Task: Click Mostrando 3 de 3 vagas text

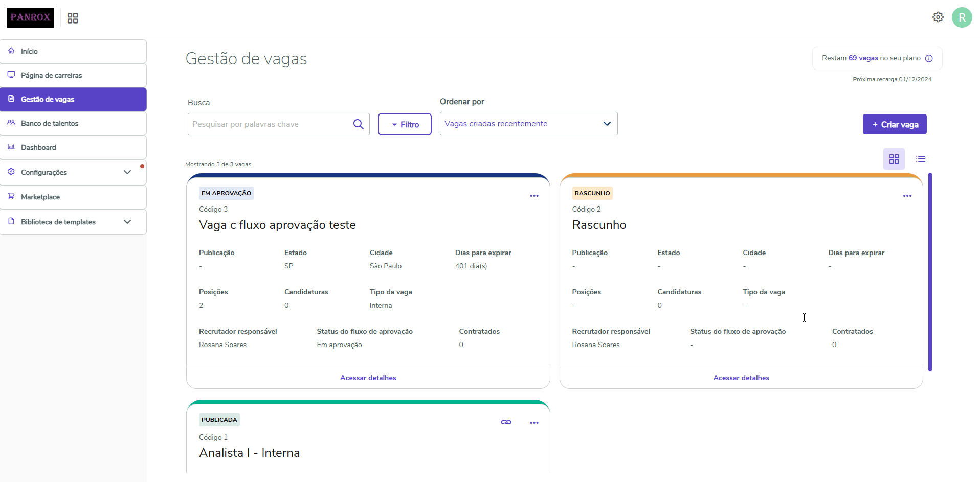Action: pyautogui.click(x=218, y=164)
